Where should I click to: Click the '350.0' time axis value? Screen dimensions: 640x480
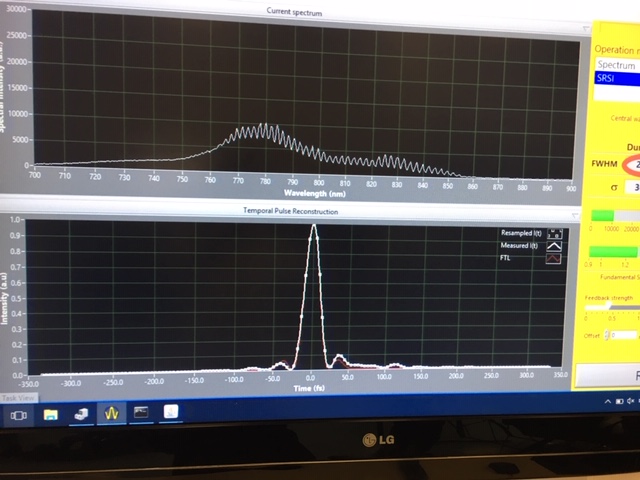(x=561, y=374)
